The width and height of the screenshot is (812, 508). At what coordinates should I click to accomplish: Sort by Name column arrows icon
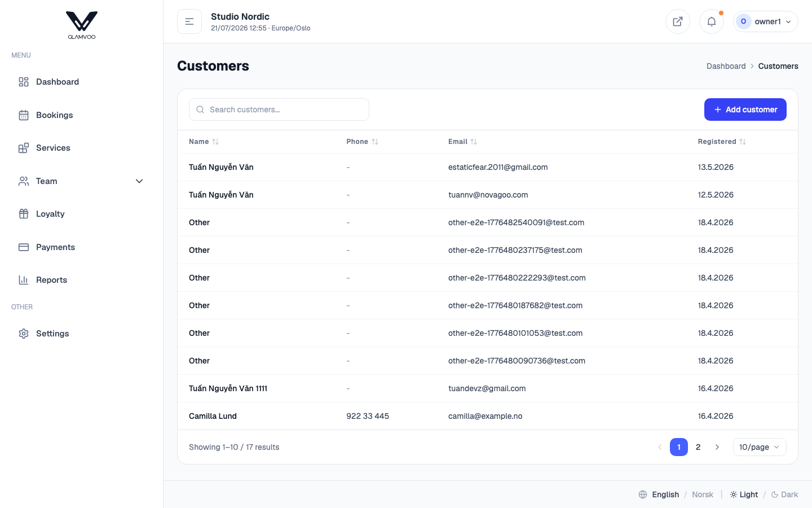click(215, 142)
